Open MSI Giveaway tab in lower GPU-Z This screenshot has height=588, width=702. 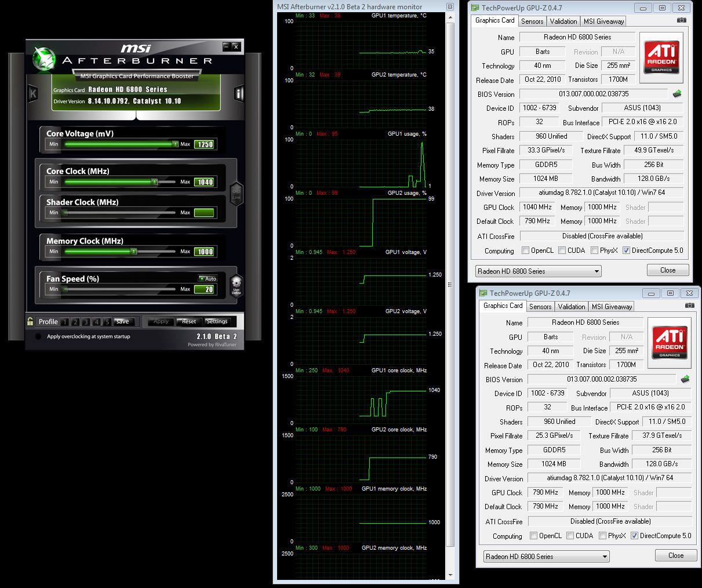pyautogui.click(x=612, y=306)
